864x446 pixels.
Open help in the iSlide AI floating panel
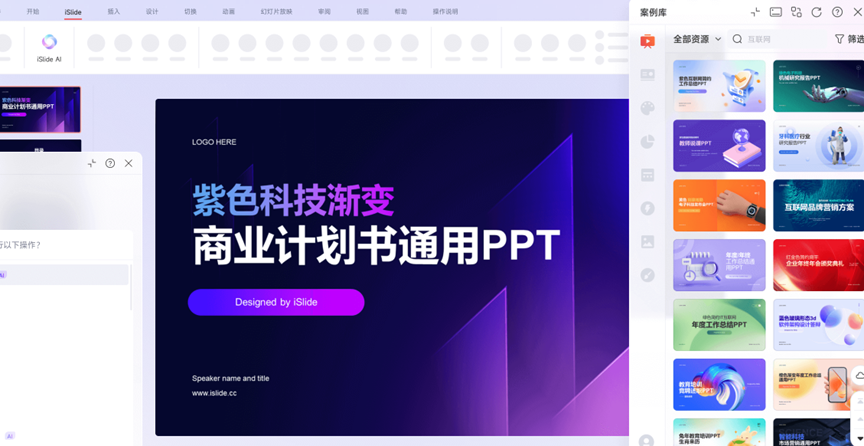point(110,163)
